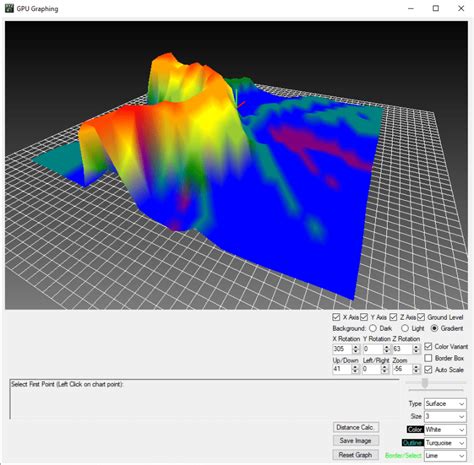
Task: Decrease X Rotation with the down arrow
Action: tap(356, 351)
